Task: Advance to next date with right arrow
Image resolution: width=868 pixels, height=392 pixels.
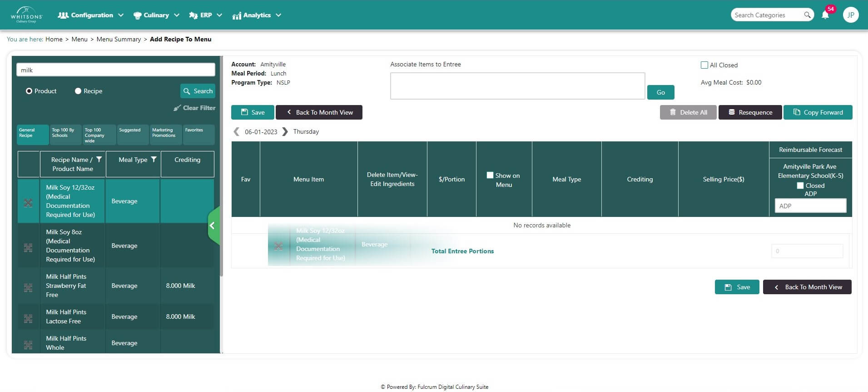Action: (x=285, y=132)
